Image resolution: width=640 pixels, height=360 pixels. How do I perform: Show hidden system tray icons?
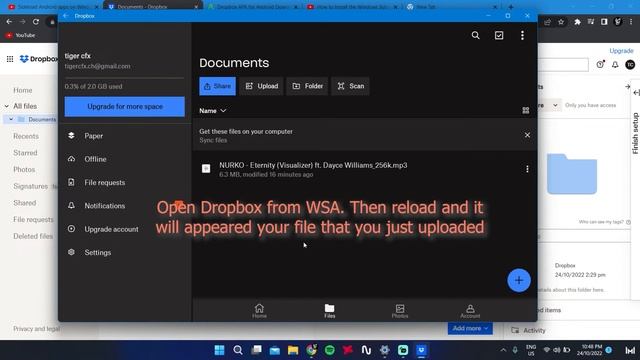pos(503,350)
